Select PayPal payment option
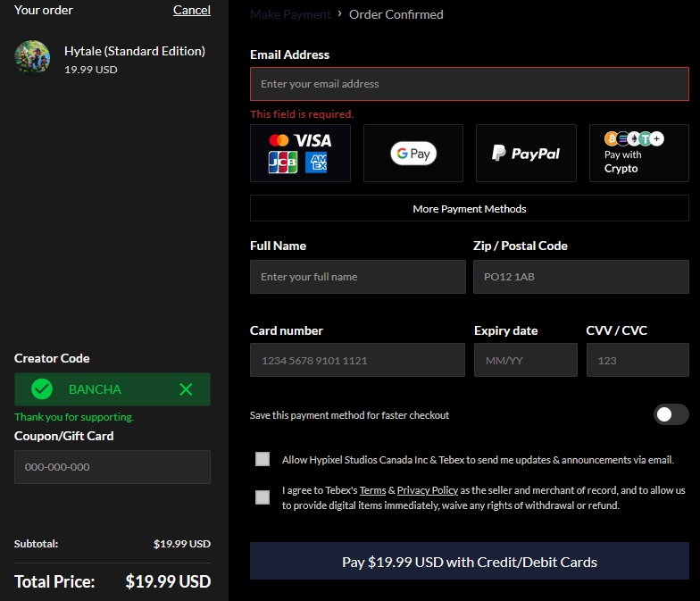Image resolution: width=700 pixels, height=601 pixels. pyautogui.click(x=525, y=153)
